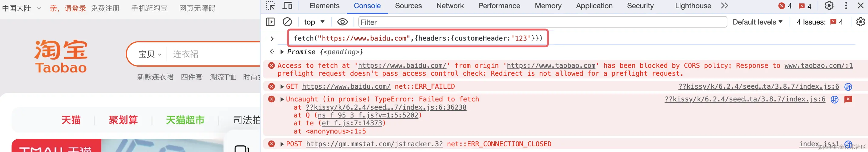Open the Default levels dropdown
This screenshot has width=868, height=152.
pyautogui.click(x=757, y=22)
